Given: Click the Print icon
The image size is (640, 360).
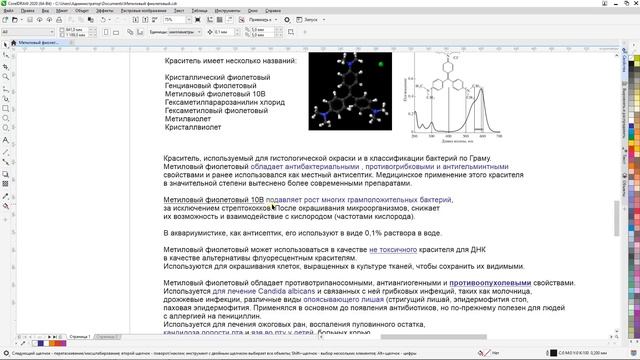Looking at the screenshot, I should [59, 19].
